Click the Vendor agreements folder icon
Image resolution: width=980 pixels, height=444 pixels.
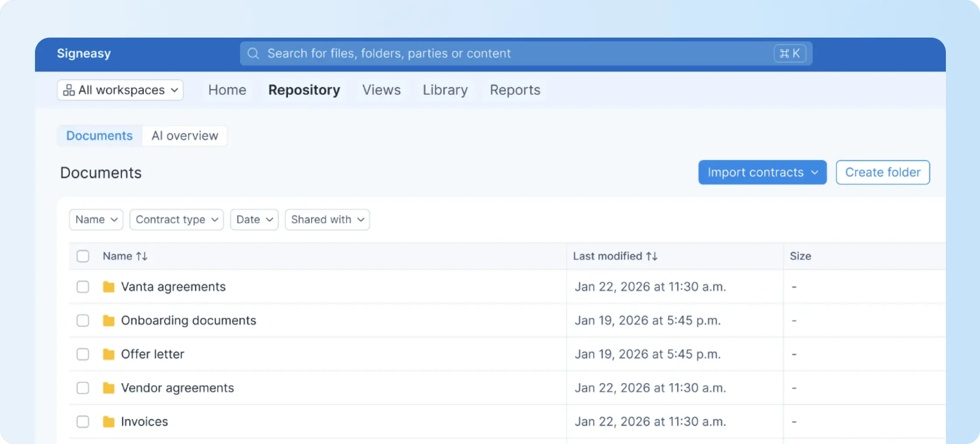pos(108,388)
